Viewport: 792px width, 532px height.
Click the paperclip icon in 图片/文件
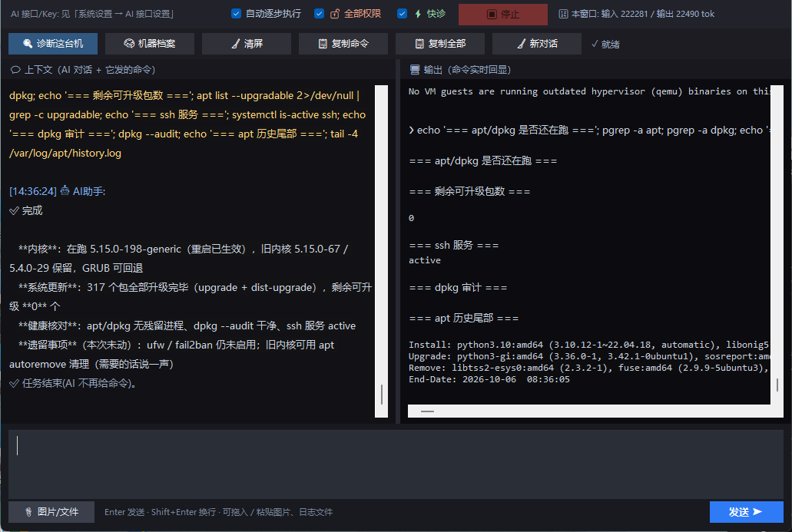click(x=28, y=512)
